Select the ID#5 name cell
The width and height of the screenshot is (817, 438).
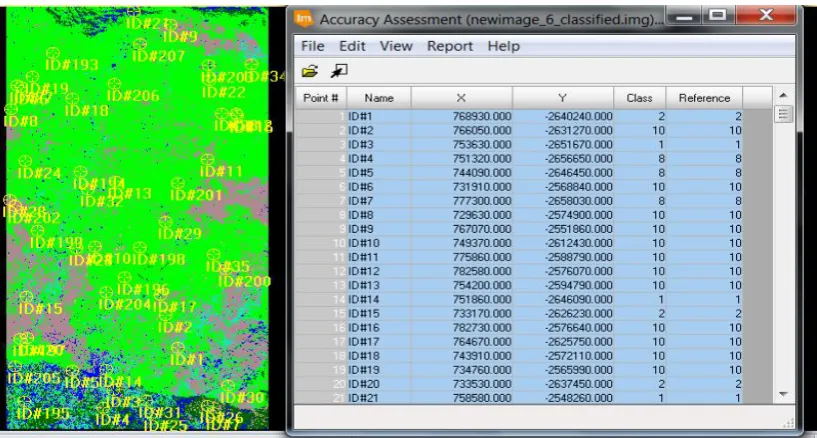coord(379,172)
